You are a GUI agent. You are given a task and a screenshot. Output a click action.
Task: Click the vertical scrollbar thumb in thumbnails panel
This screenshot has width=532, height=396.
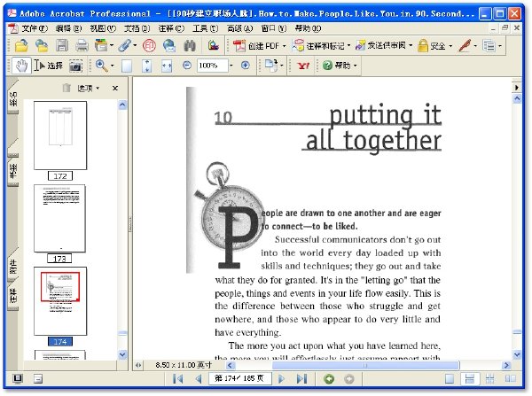(x=122, y=333)
